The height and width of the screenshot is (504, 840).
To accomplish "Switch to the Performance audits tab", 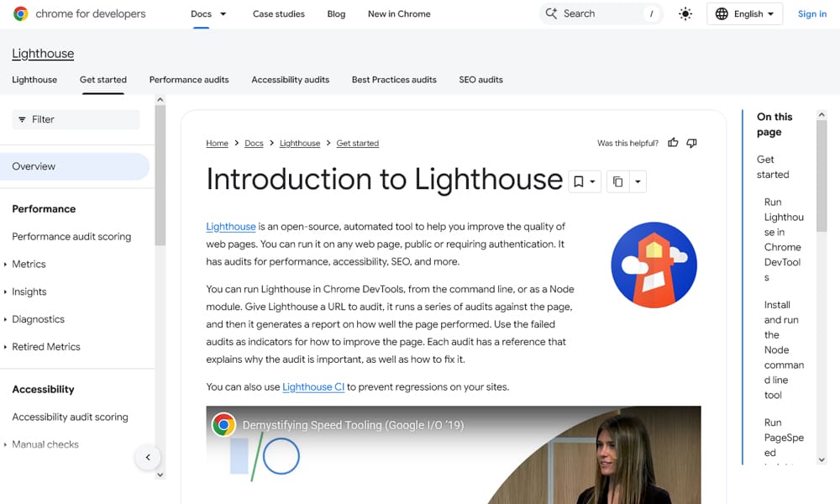I will click(189, 80).
